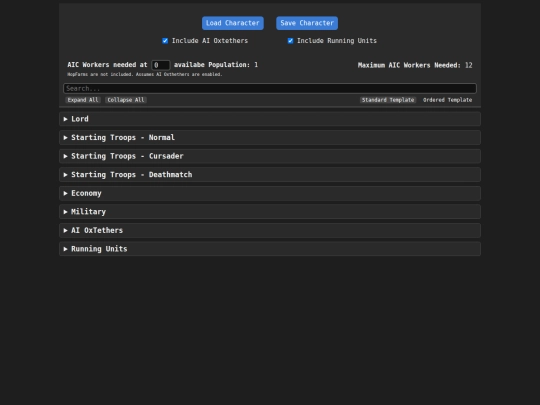Screen dimensions: 540x405
Task: Expand the AI OxTethers section
Action: click(270, 230)
